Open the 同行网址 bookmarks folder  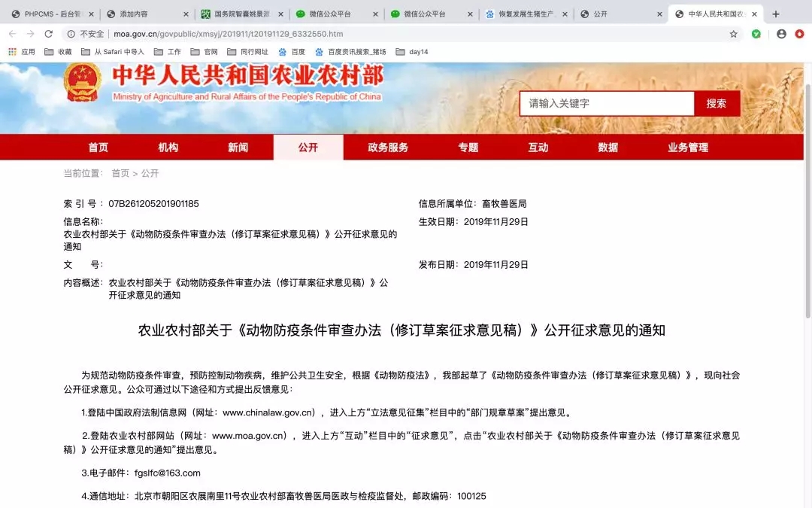[x=247, y=52]
